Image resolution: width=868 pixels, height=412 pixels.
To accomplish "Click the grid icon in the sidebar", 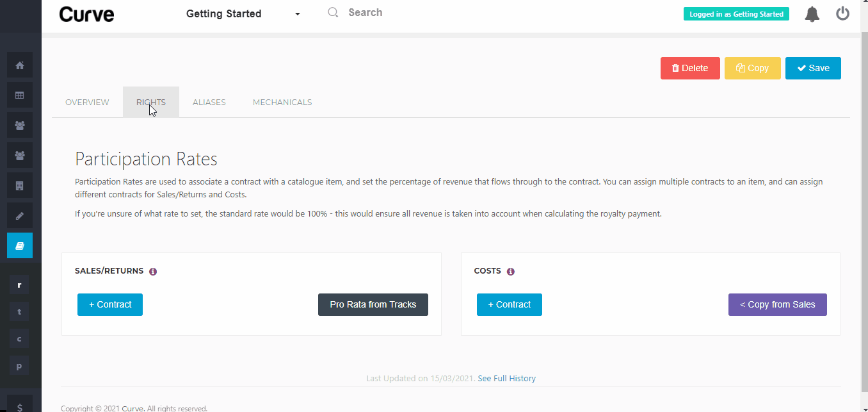I will click(19, 94).
